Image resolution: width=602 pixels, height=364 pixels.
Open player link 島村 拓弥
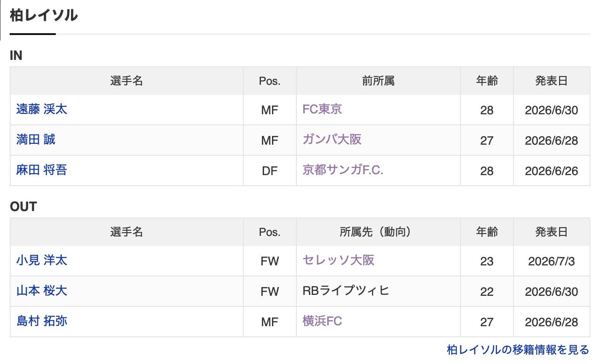[x=41, y=321]
